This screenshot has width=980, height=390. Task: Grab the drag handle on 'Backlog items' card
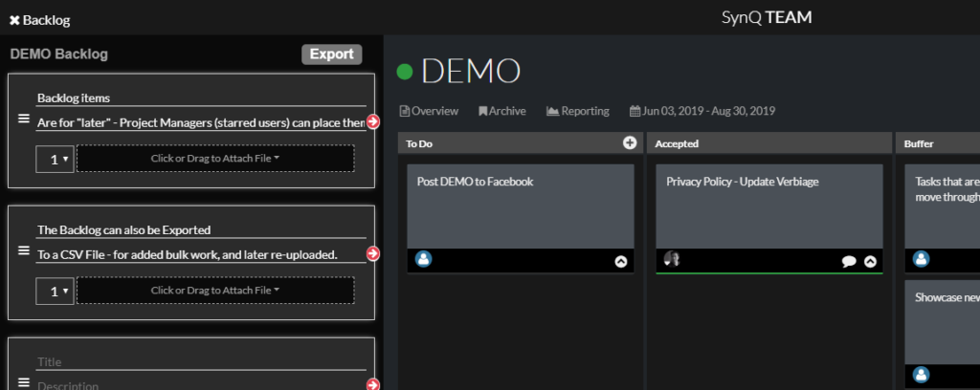tap(24, 119)
